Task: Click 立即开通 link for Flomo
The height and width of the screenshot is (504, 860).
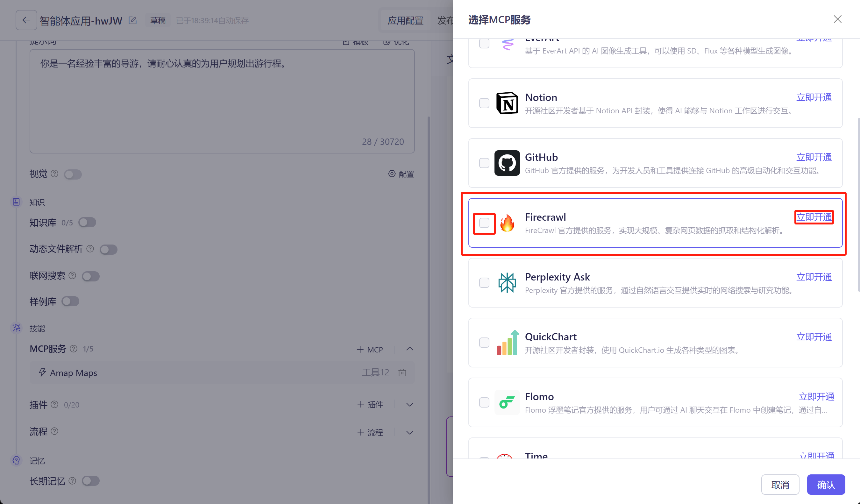Action: (816, 396)
